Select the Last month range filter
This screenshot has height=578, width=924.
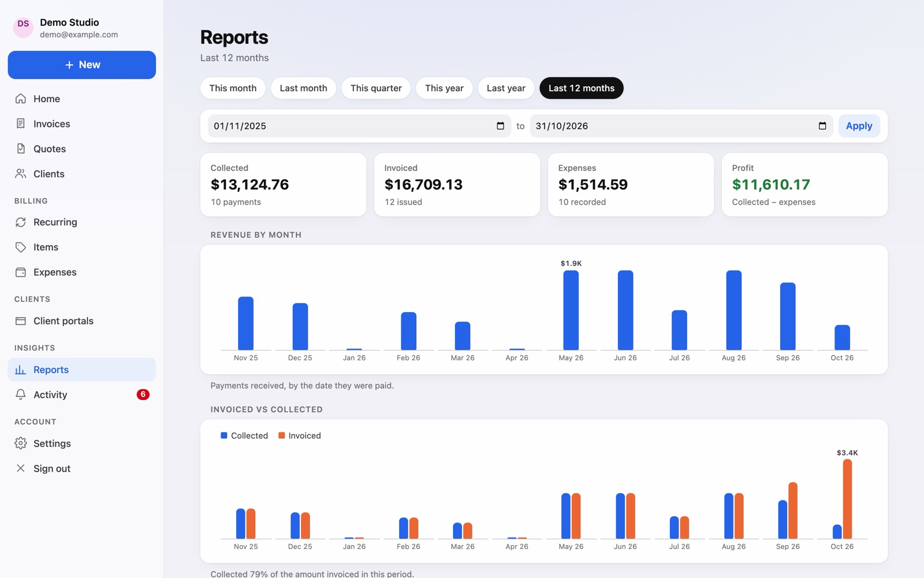pos(303,88)
